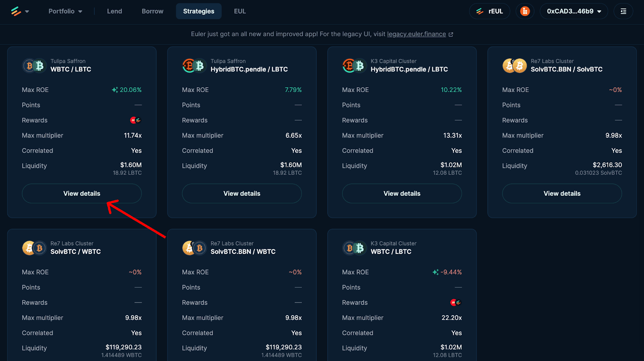Expand the Portfolio dropdown menu

tap(65, 11)
